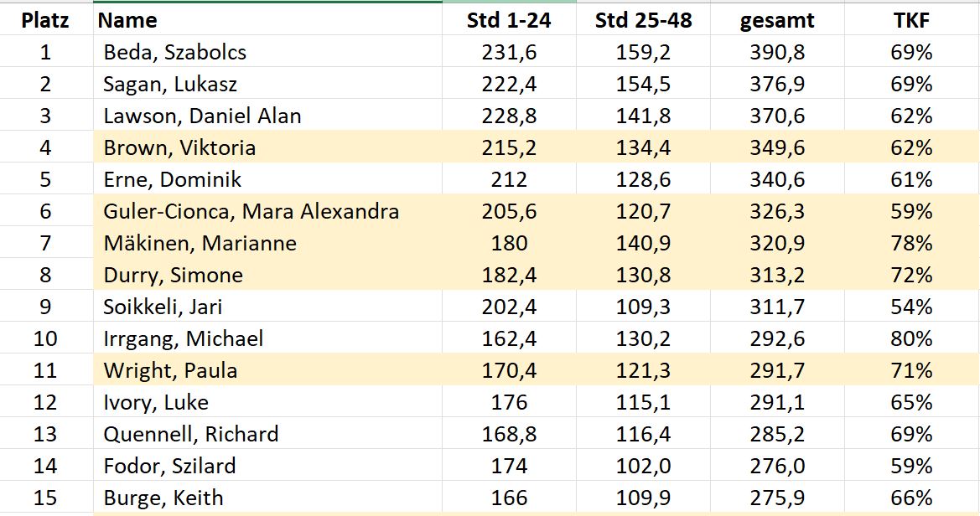
Task: Select Erne, Dominik's Std 1-24 value 212
Action: (x=509, y=179)
